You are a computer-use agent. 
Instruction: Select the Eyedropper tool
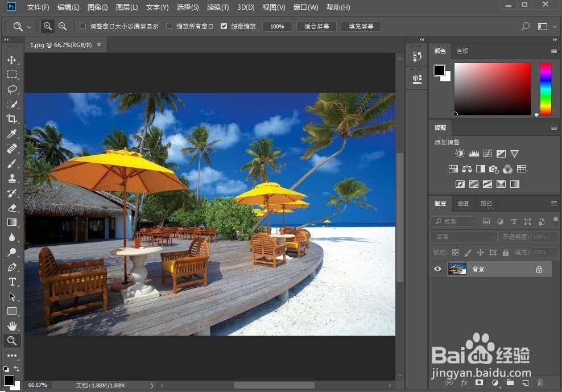coord(12,134)
